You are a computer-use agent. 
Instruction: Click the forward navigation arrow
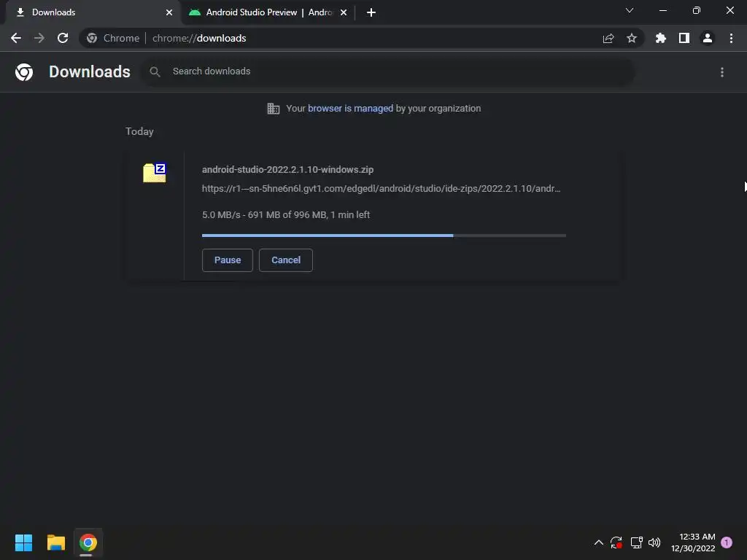point(39,38)
